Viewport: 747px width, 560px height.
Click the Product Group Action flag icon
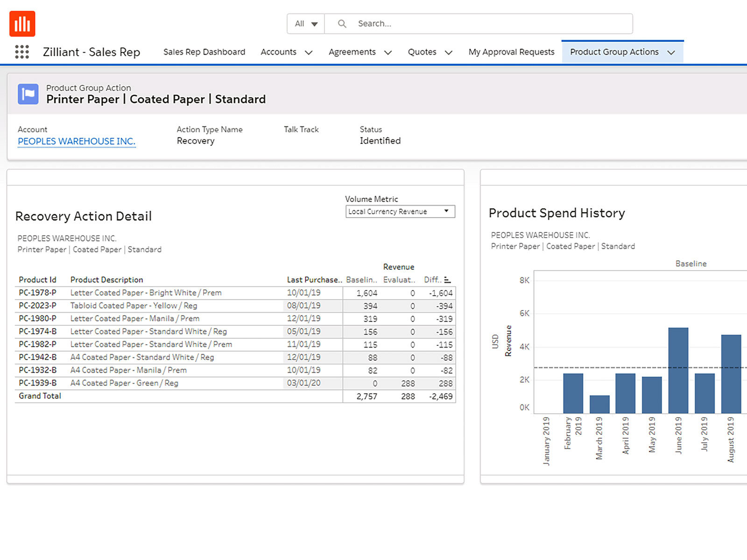point(28,94)
